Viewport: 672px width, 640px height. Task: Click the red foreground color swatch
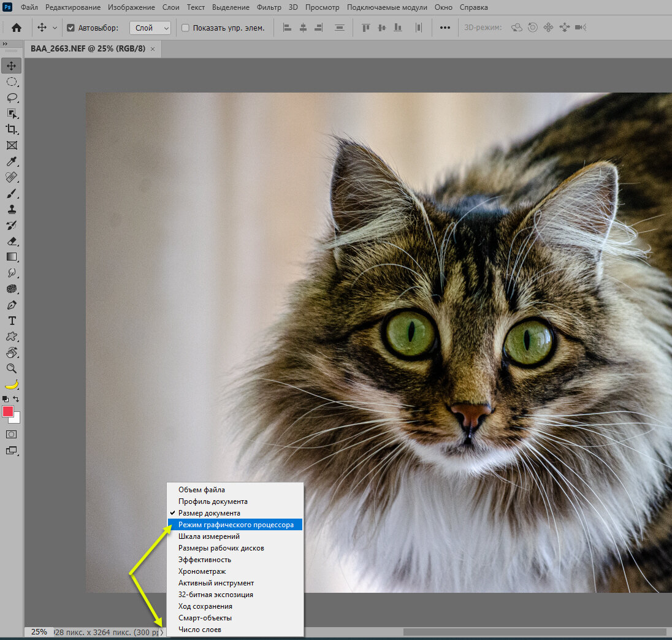click(x=8, y=411)
